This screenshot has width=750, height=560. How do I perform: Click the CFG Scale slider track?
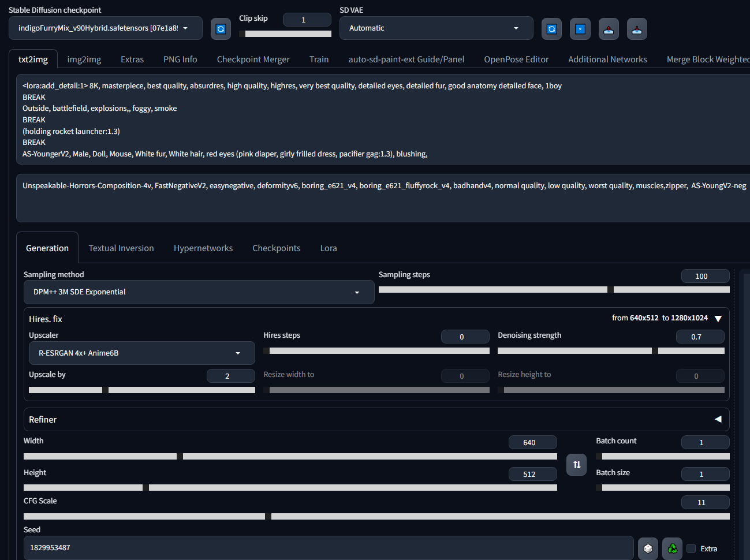[x=376, y=516]
